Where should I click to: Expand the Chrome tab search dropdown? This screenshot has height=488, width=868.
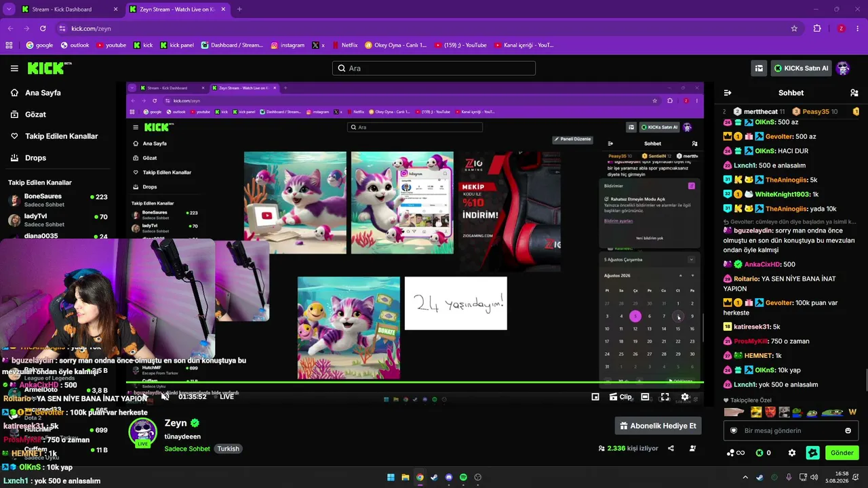point(9,9)
